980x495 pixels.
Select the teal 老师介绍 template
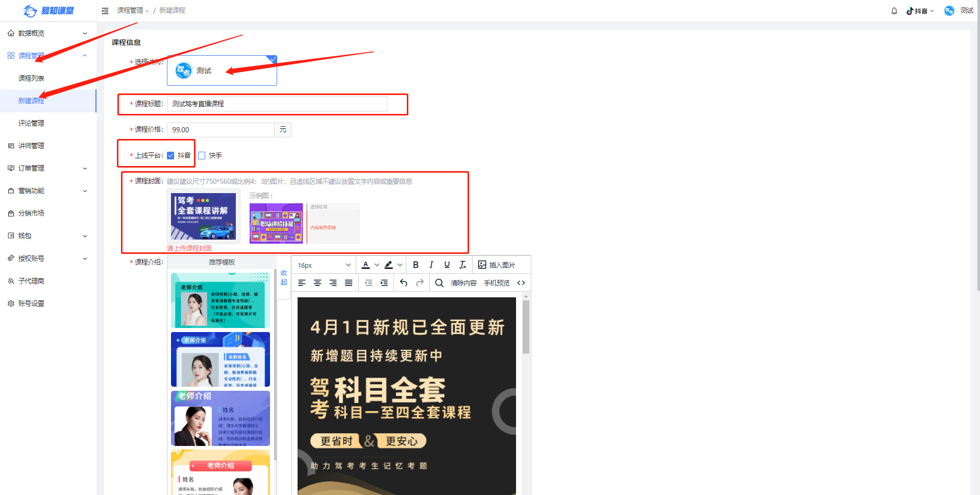point(220,300)
